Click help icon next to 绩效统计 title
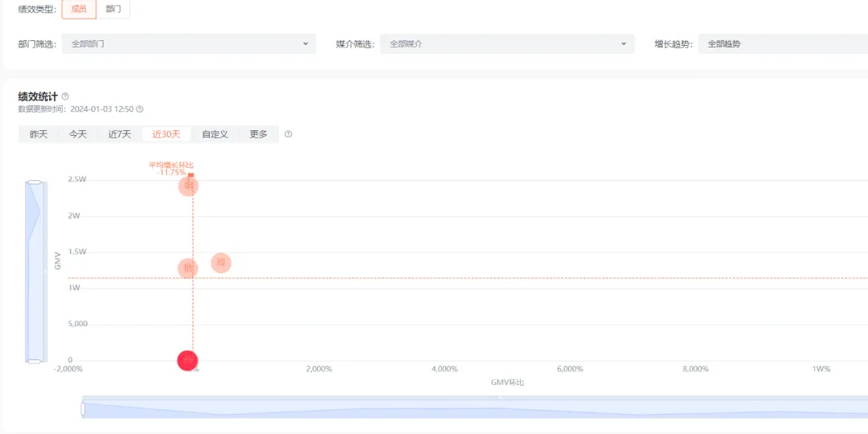Image resolution: width=868 pixels, height=434 pixels. click(x=65, y=96)
